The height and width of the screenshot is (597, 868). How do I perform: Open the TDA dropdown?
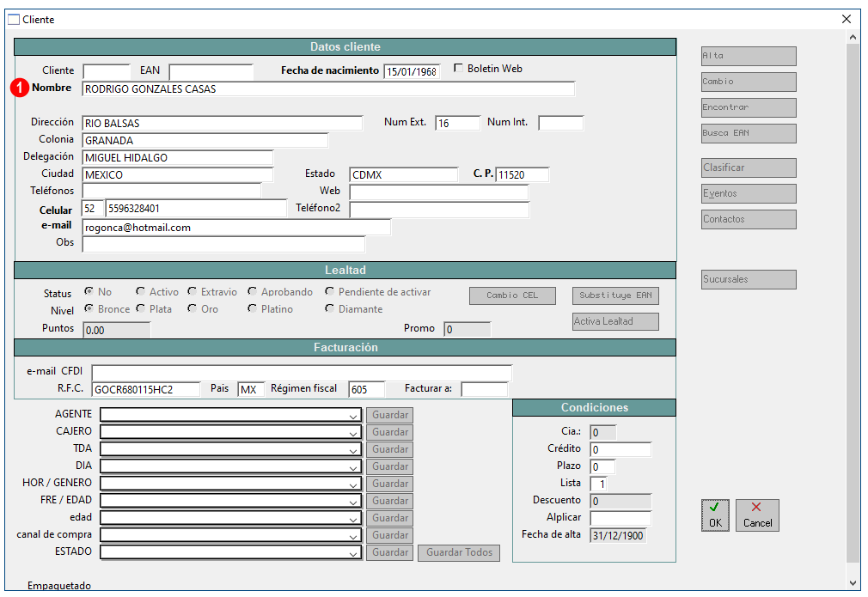[x=231, y=449]
